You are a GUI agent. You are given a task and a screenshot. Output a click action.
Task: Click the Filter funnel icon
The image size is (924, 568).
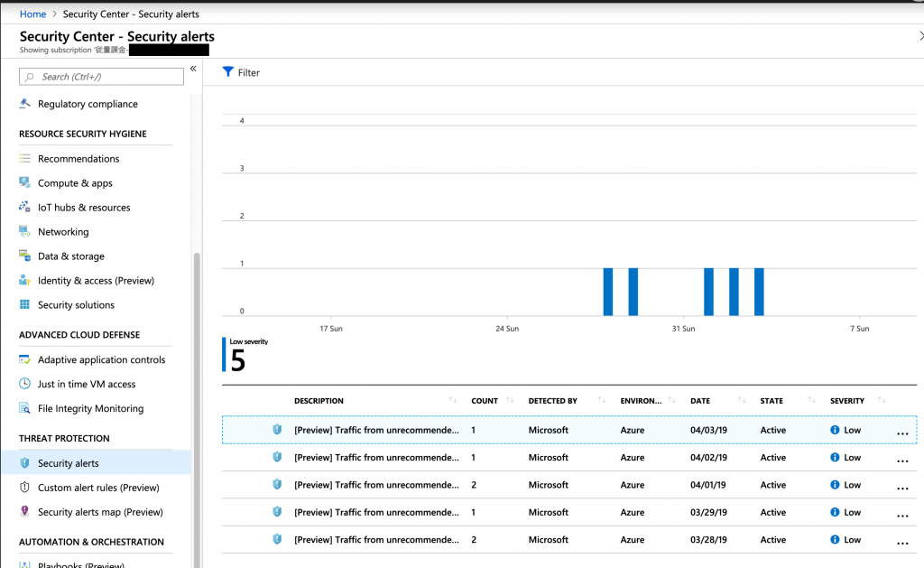228,72
